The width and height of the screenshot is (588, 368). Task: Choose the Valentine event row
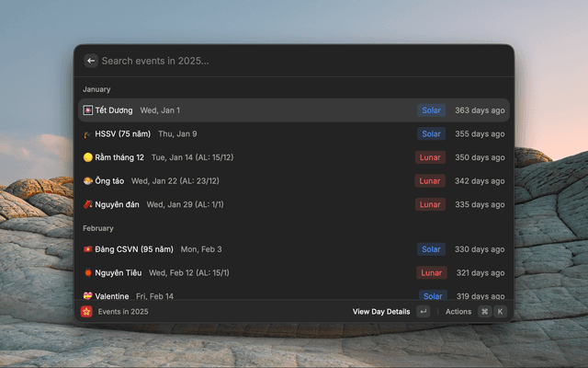[276, 295]
